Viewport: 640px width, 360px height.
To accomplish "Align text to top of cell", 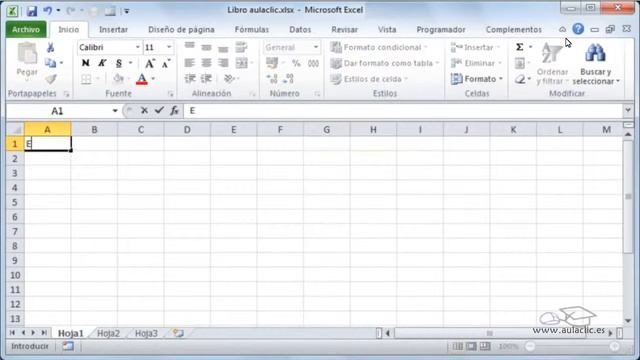I will [x=189, y=47].
